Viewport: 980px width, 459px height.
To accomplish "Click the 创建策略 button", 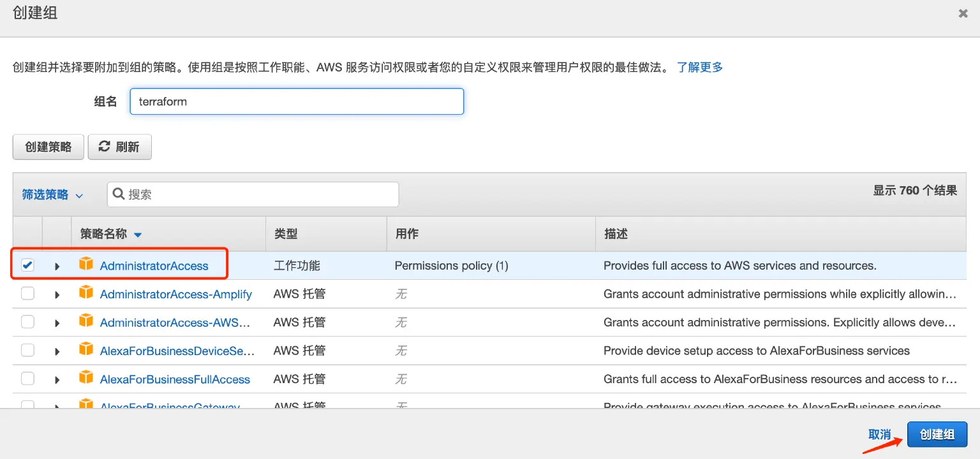I will tap(48, 147).
